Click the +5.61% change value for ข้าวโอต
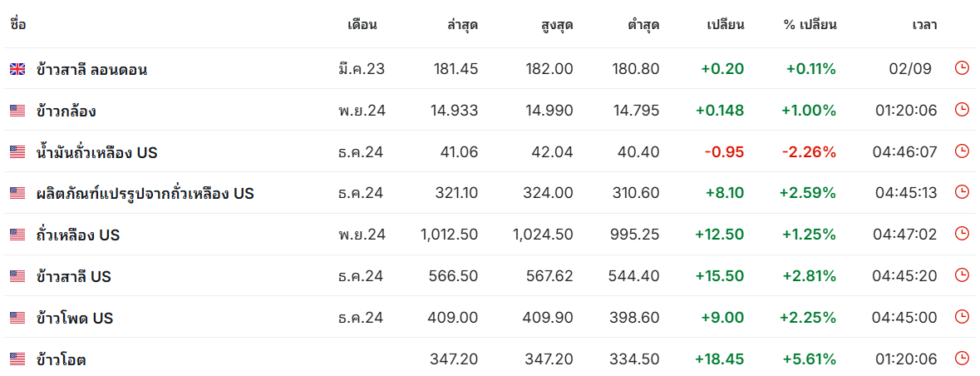The image size is (980, 376). 809,359
